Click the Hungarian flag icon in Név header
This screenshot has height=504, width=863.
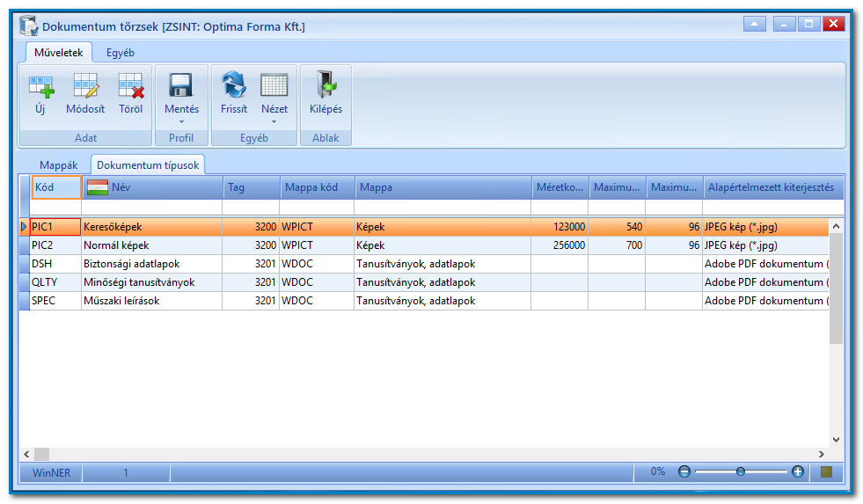click(98, 187)
